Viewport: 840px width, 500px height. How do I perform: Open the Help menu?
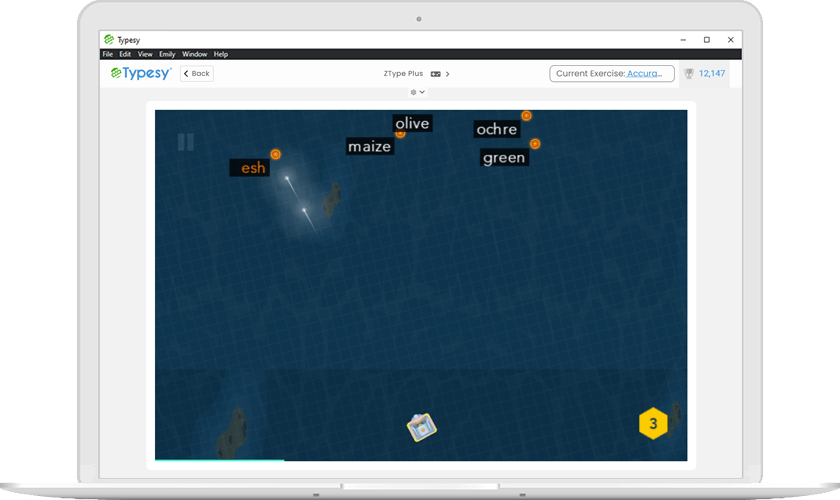pyautogui.click(x=221, y=54)
